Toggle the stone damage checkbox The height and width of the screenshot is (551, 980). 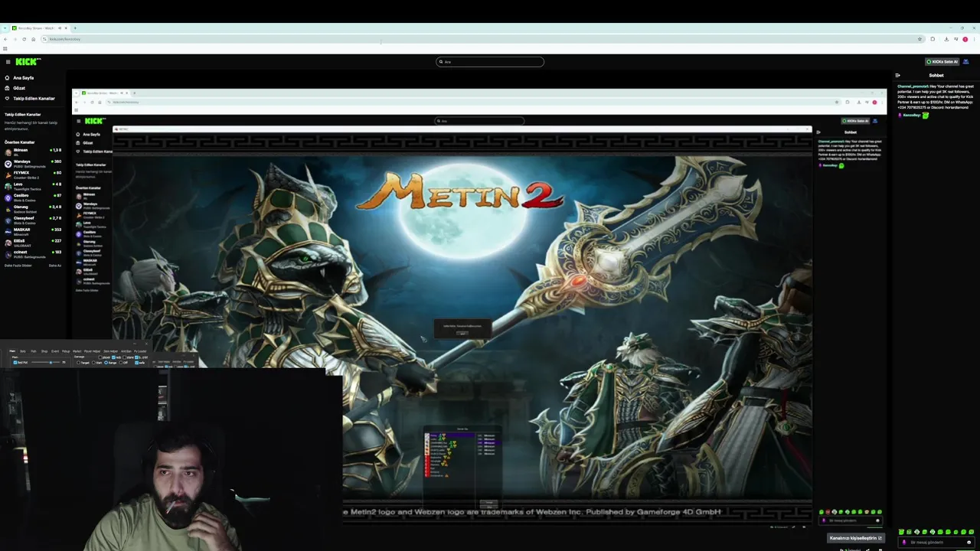pyautogui.click(x=124, y=357)
